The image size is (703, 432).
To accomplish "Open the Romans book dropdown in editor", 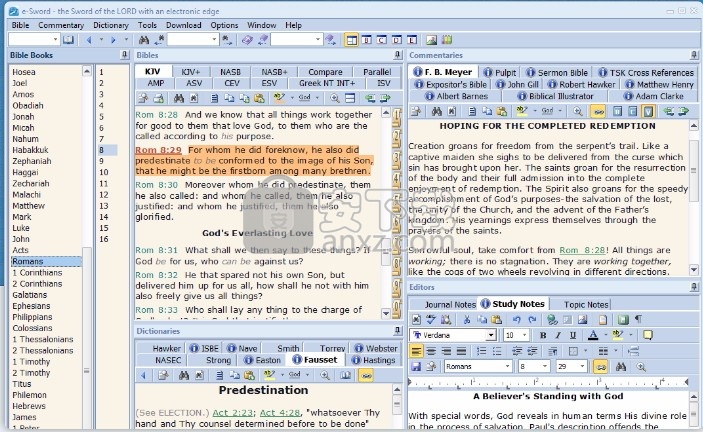I will (508, 367).
